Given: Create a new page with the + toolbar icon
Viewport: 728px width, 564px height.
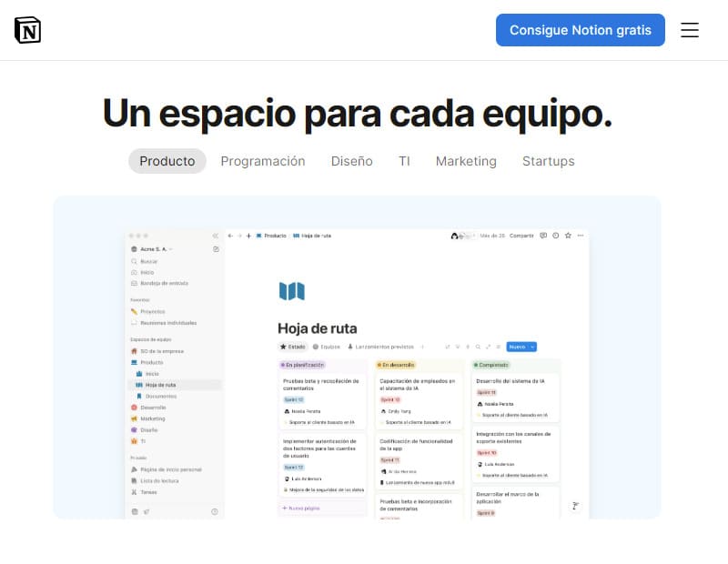Looking at the screenshot, I should (247, 235).
